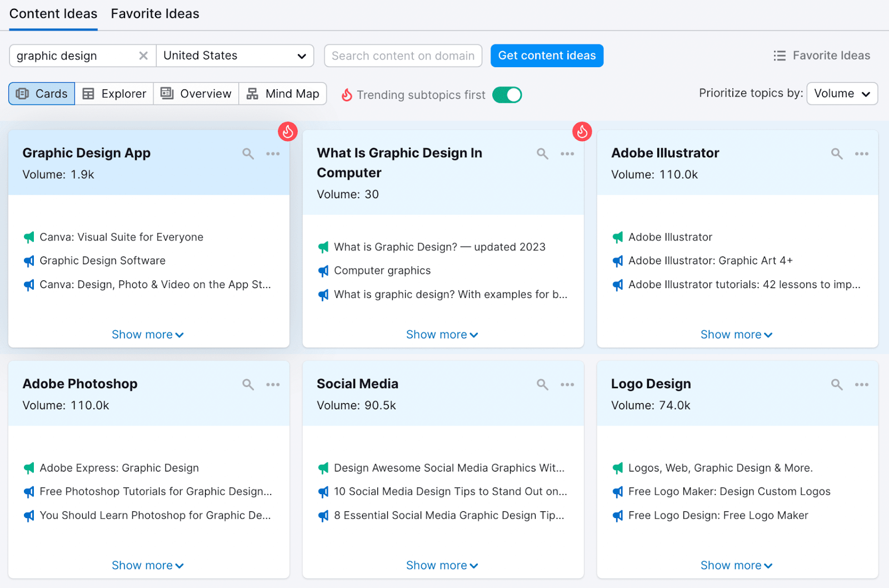Open the Mind Map view icon
889x588 pixels.
[283, 93]
